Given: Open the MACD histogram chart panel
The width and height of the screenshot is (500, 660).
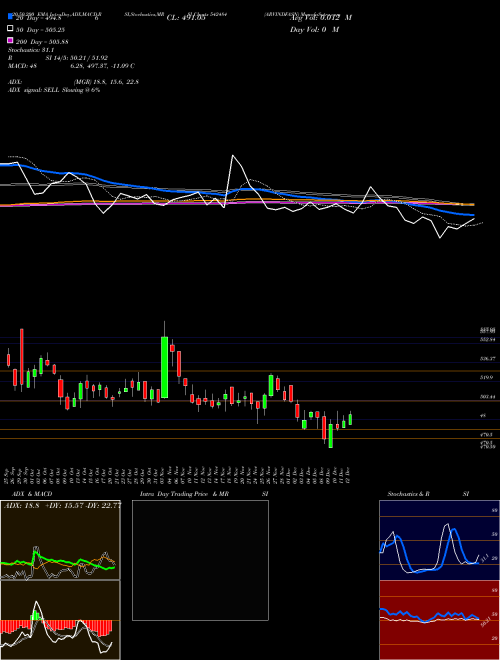Looking at the screenshot, I should (x=60, y=620).
